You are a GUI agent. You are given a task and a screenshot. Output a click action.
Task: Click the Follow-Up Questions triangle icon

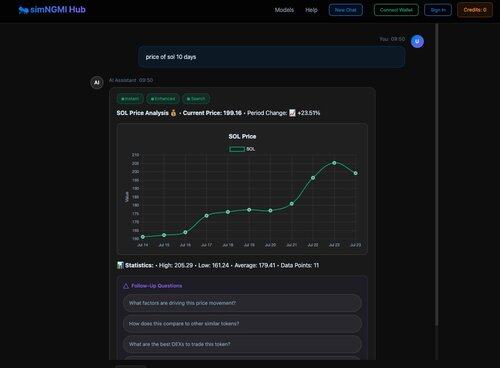tap(126, 286)
